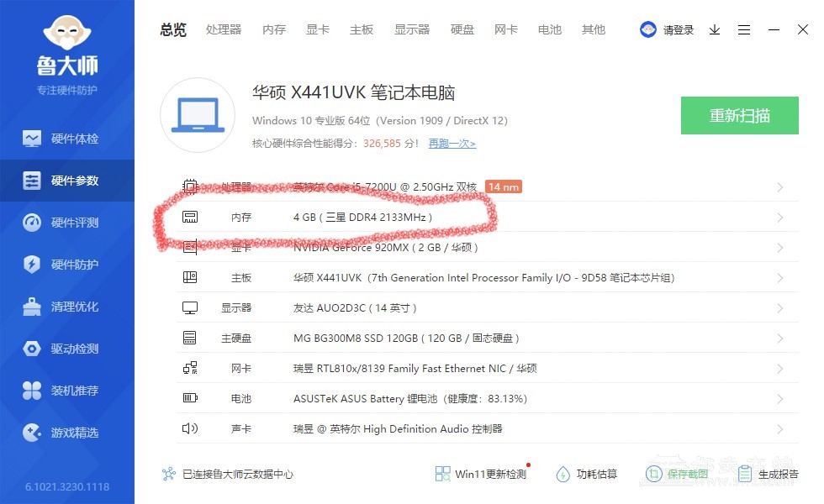
Task: Switch to the 硬盘 disk tab
Action: click(462, 29)
